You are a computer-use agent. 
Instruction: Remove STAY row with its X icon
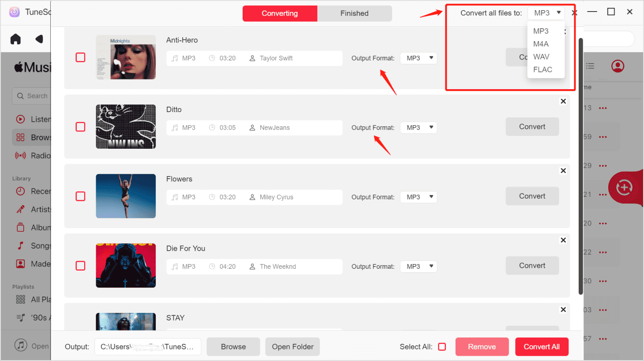[563, 309]
